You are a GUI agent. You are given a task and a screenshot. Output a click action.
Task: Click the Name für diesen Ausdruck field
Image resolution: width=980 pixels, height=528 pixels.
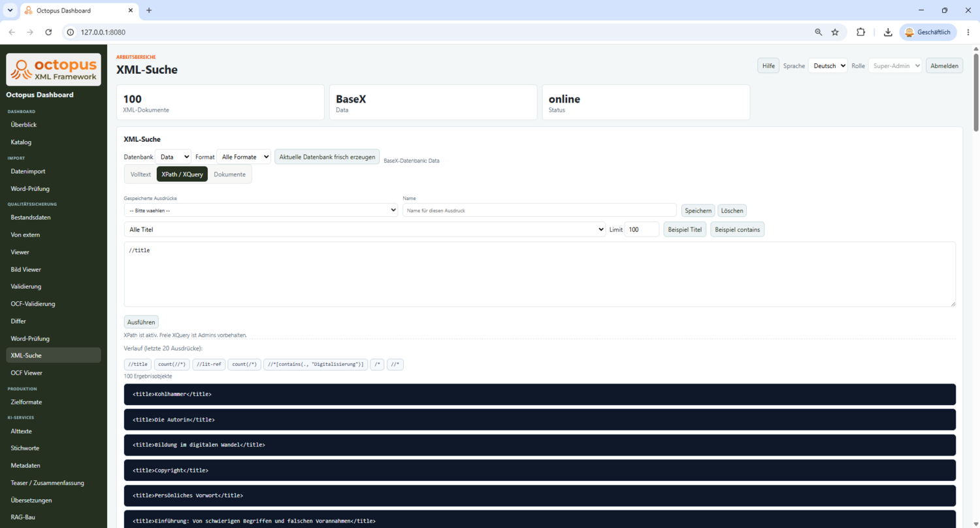pyautogui.click(x=540, y=210)
